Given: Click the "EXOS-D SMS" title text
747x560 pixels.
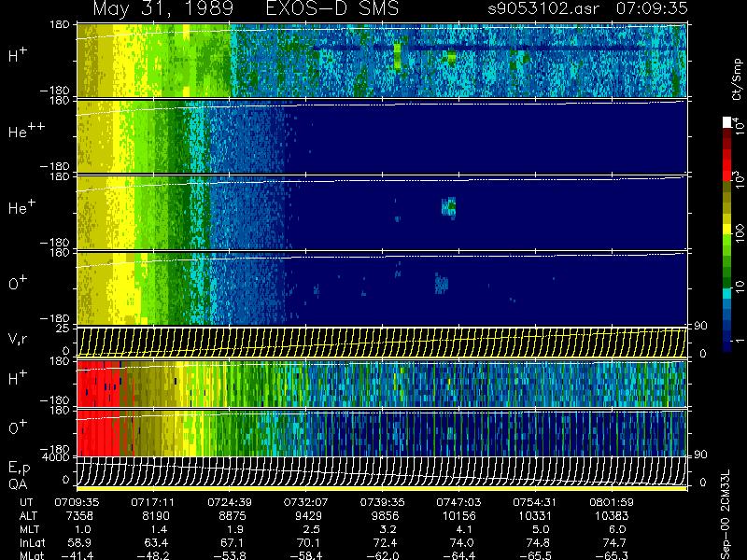Looking at the screenshot, I should (x=331, y=8).
